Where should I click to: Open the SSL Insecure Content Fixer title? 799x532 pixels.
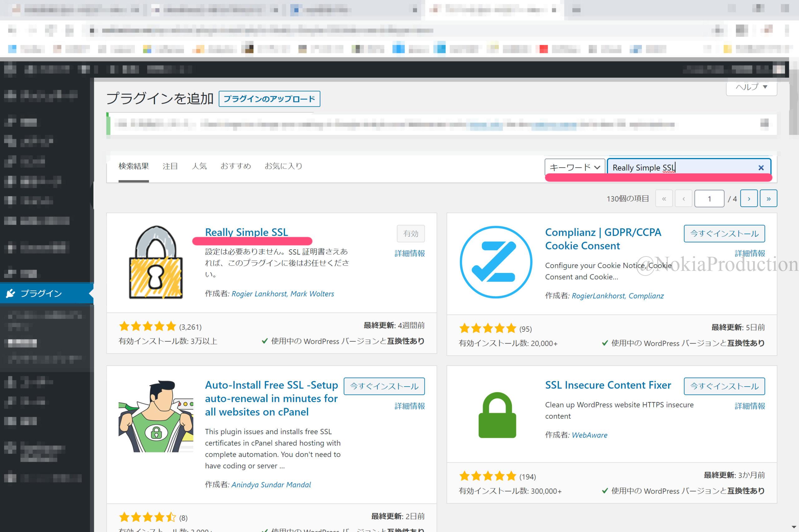(608, 385)
